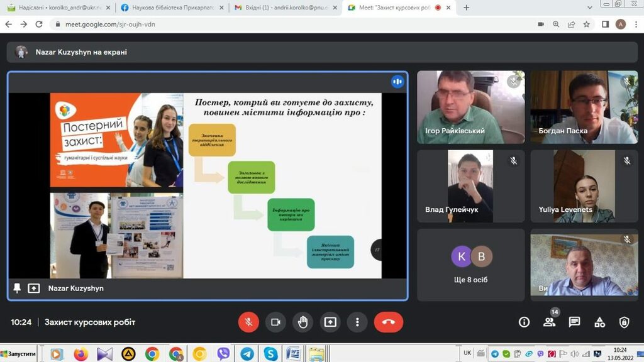Open the host controls lock icon
644x362 pixels.
coord(624,322)
